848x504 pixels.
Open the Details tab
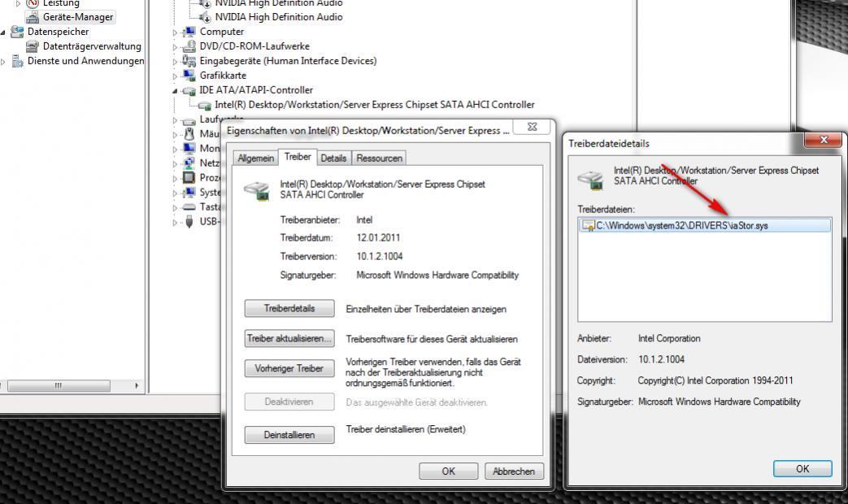click(x=333, y=158)
